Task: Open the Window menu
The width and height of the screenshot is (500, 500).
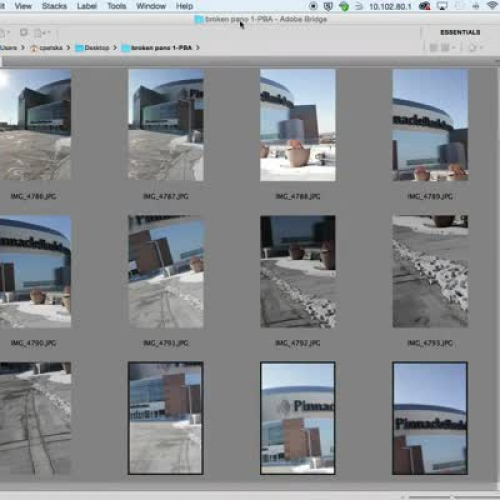Action: click(x=151, y=6)
